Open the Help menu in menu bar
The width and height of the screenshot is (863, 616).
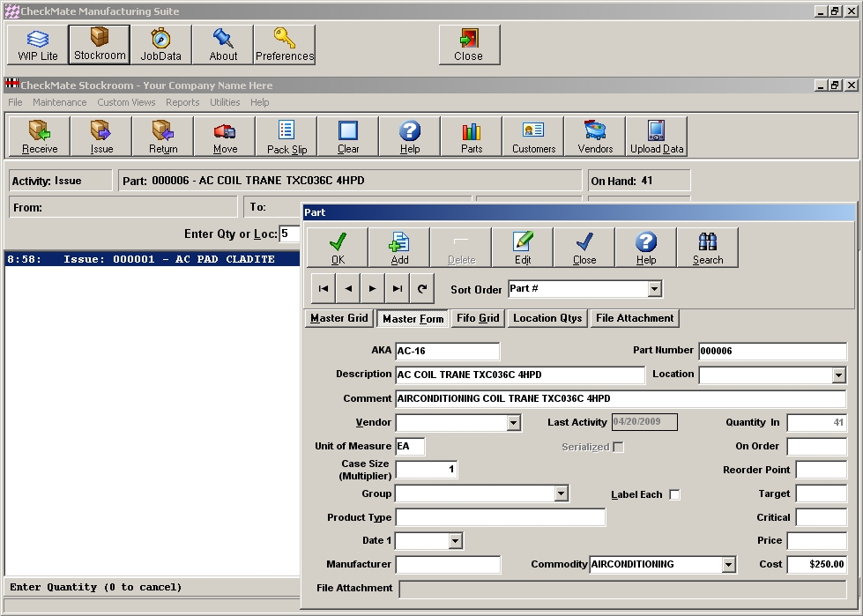point(259,102)
